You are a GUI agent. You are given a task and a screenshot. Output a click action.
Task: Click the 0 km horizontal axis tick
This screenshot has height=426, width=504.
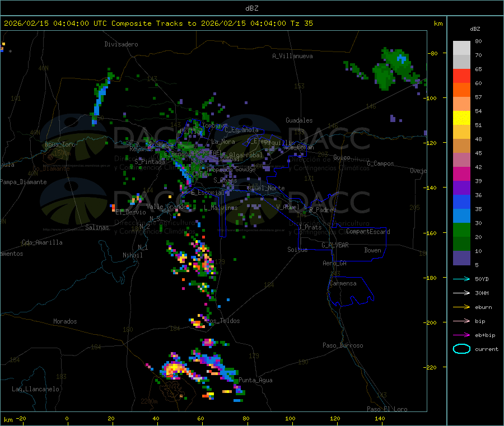tap(67, 418)
